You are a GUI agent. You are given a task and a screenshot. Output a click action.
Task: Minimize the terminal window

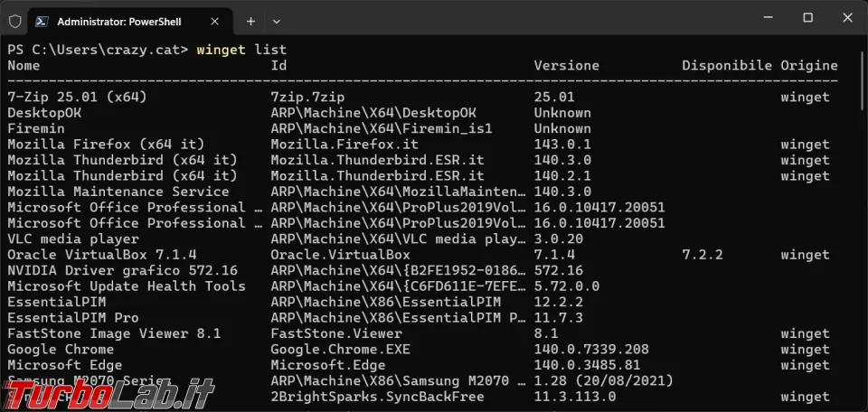pos(766,18)
